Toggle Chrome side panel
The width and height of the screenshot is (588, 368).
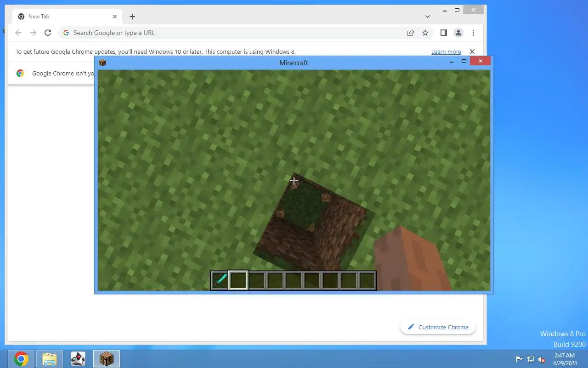pos(444,33)
